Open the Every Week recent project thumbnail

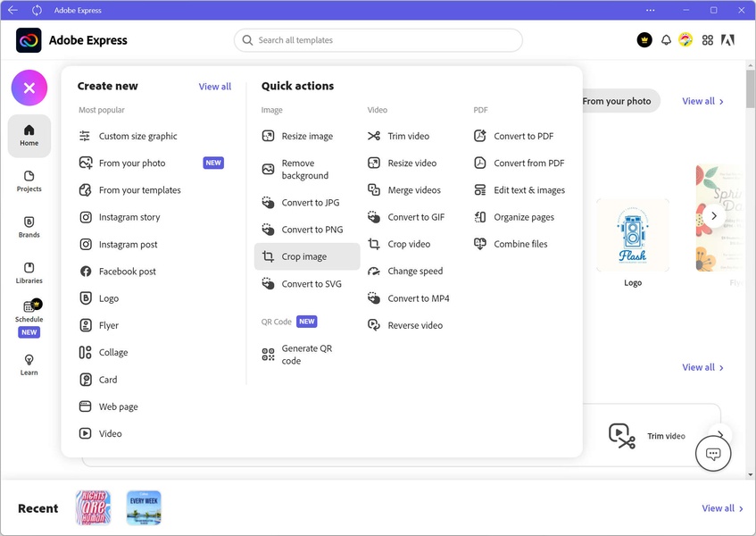coord(144,507)
